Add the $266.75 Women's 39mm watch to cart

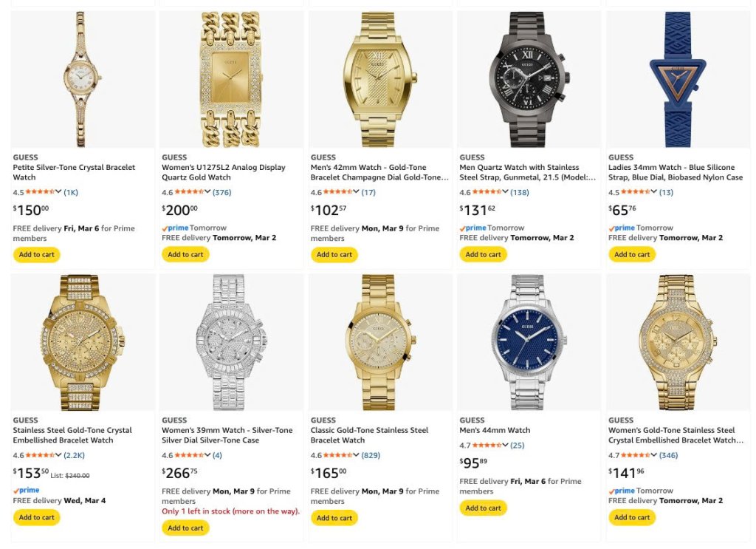185,528
